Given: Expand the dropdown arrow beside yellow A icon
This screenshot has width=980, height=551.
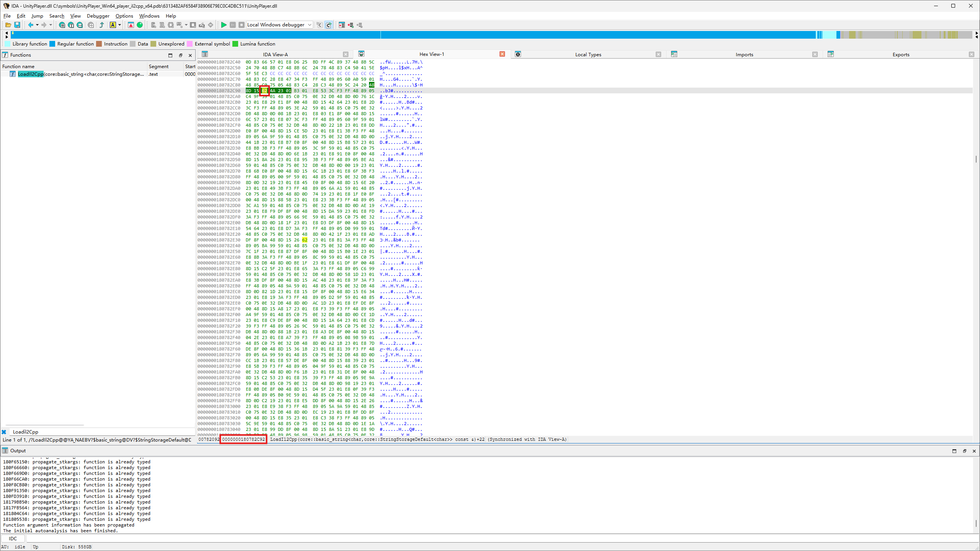Looking at the screenshot, I should [120, 25].
